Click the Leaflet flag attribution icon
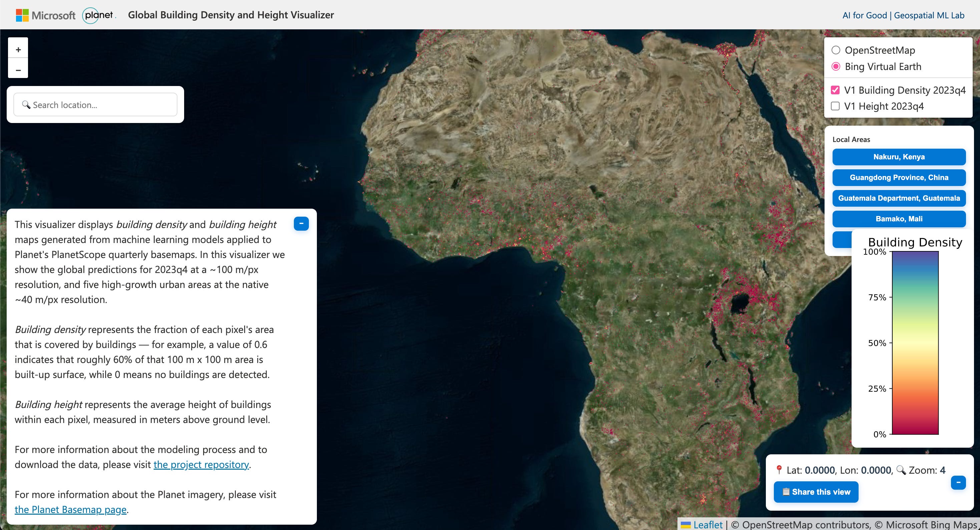This screenshot has height=530, width=980. (x=685, y=525)
